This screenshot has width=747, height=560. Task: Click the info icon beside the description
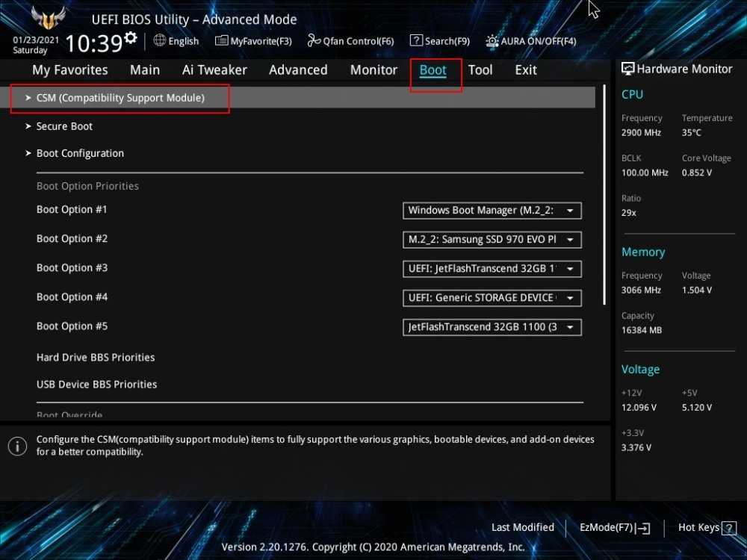(17, 447)
